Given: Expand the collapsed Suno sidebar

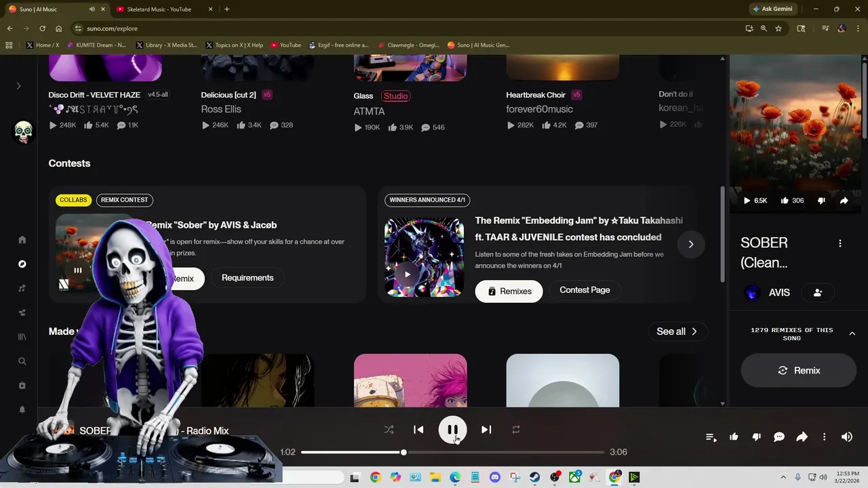Looking at the screenshot, I should [18, 86].
